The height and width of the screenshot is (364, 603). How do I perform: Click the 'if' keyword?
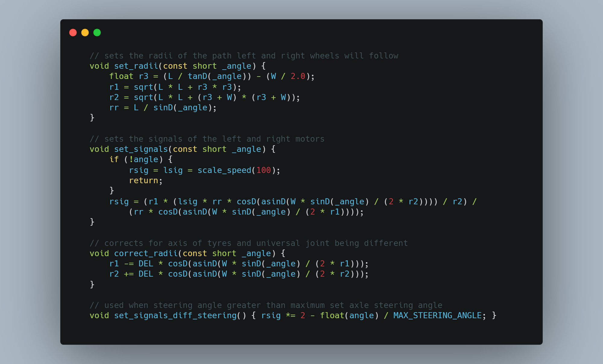click(114, 159)
